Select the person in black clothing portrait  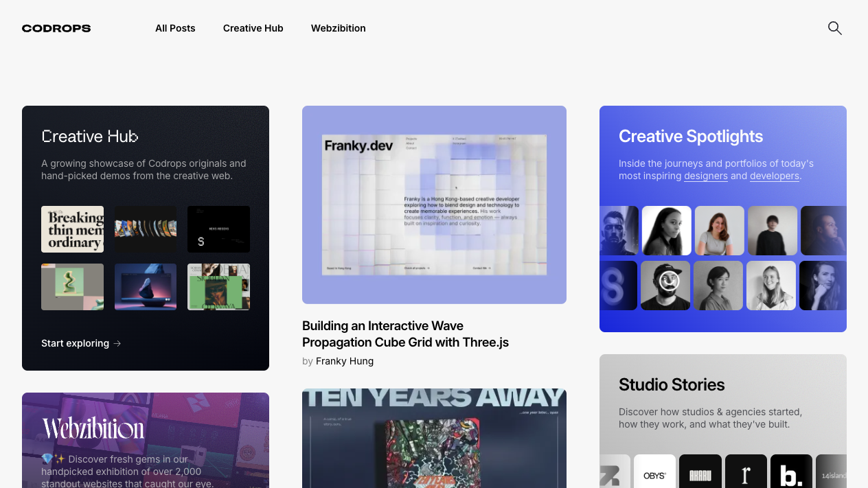[x=773, y=231]
